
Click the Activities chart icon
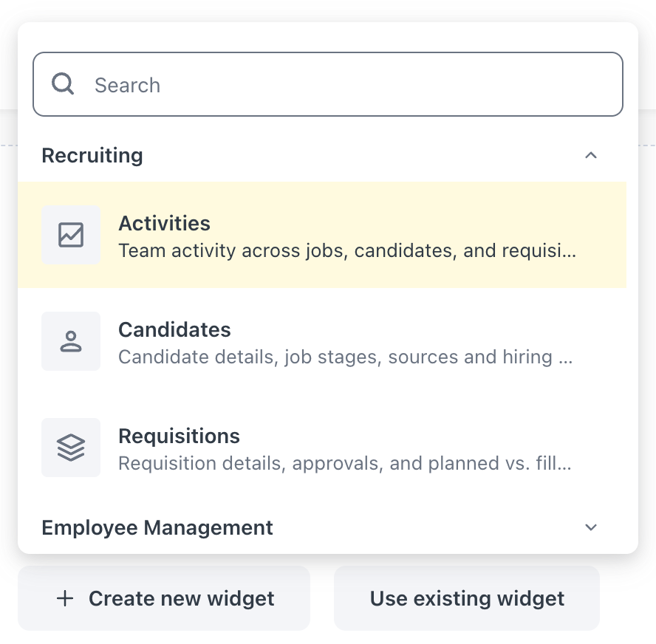point(71,235)
